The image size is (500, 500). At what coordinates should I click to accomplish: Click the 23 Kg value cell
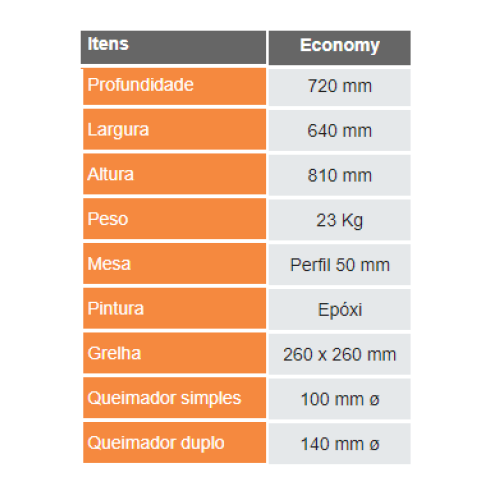click(340, 220)
